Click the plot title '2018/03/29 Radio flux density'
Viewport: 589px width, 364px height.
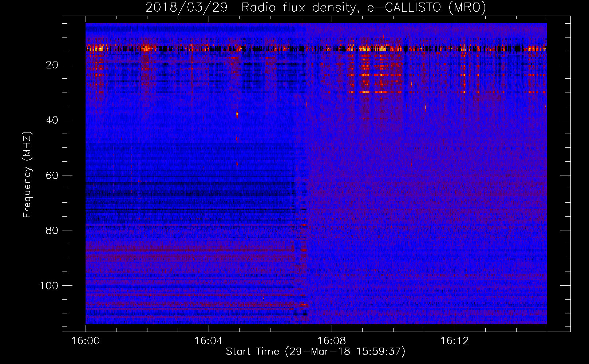coord(316,7)
